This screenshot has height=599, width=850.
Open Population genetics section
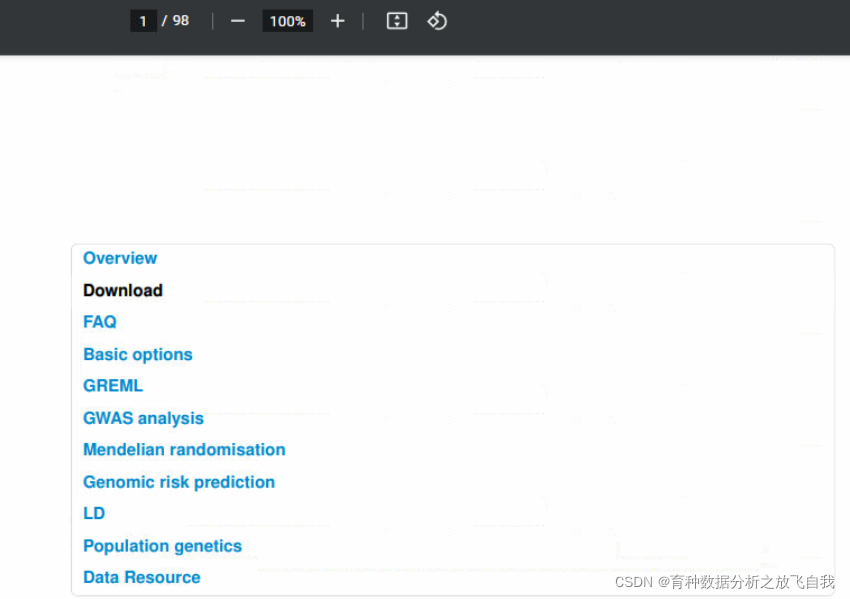coord(162,546)
